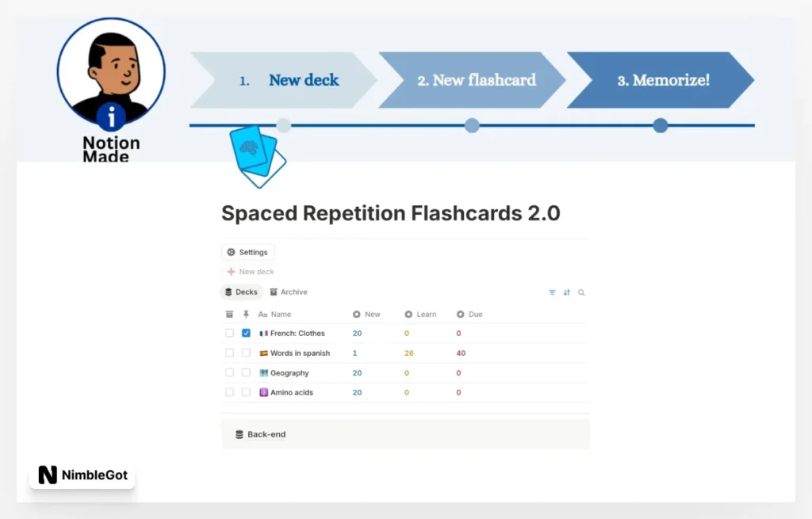Screen dimensions: 812x519
Task: Check the pin box for Geography deck
Action: tap(246, 373)
